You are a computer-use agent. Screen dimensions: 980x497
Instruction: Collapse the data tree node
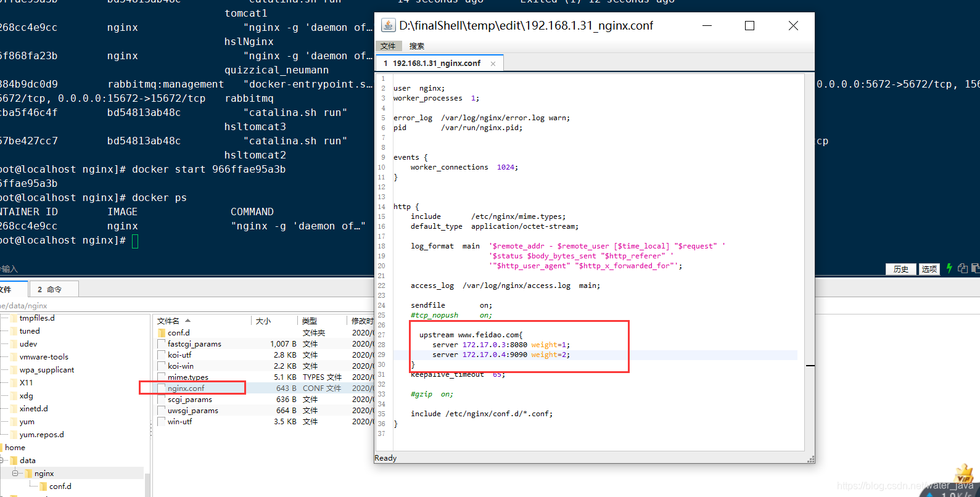click(x=2, y=461)
